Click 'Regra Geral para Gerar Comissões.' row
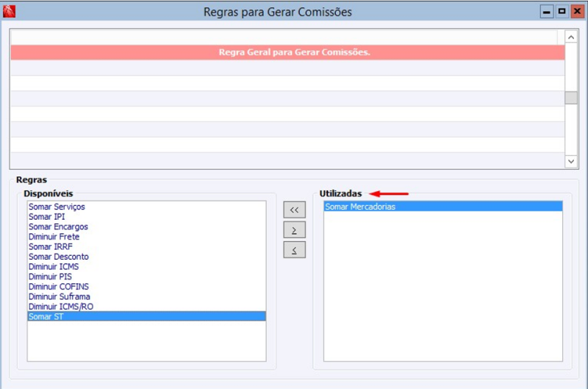The image size is (588, 389). coord(287,52)
